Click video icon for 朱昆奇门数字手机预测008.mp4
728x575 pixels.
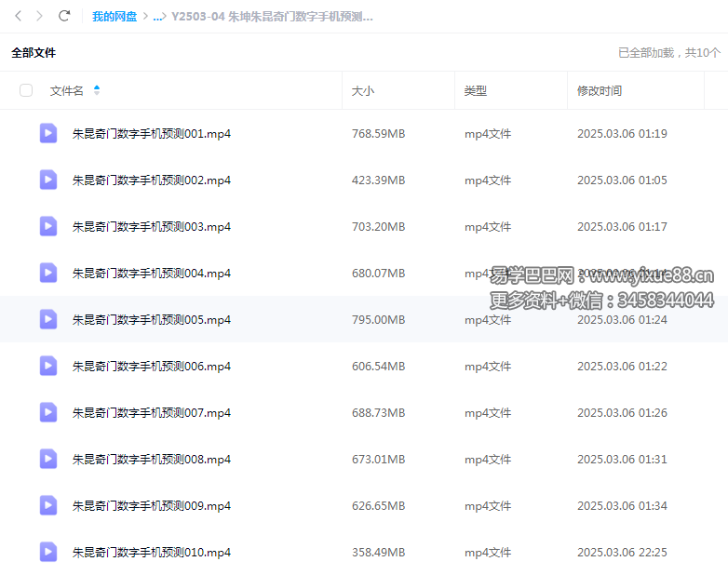(x=48, y=459)
